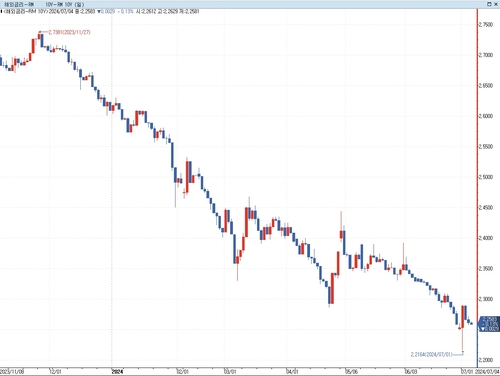Click the 02/01 date label on x-axis

[x=183, y=372]
